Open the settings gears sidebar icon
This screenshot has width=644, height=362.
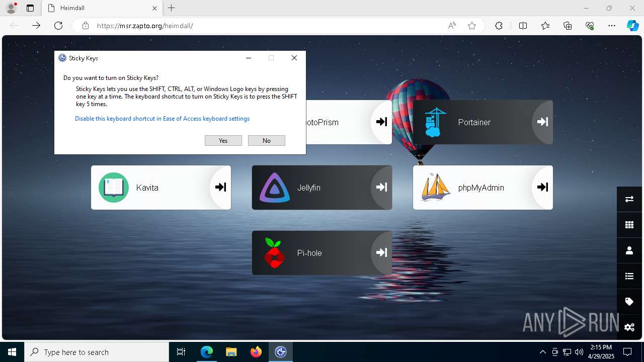click(629, 327)
